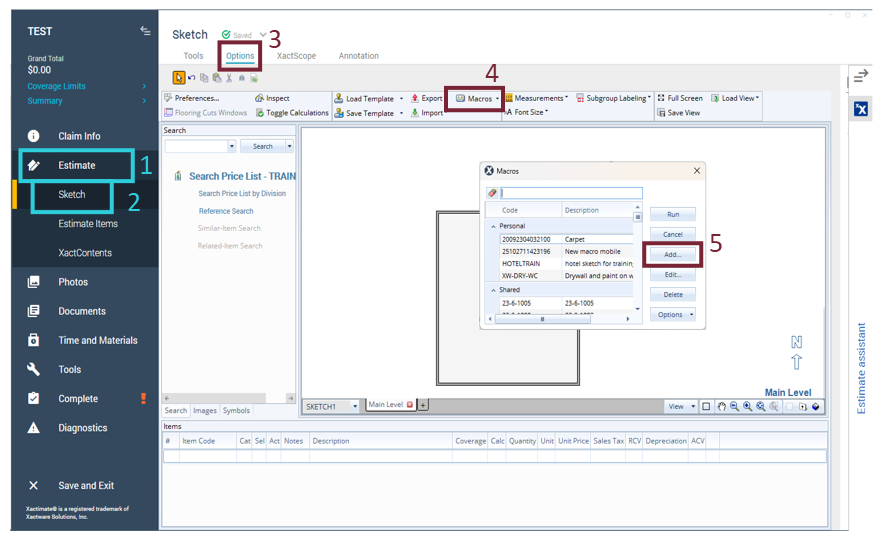Expand the Summary link
Screen dimensions: 882x541
[87, 101]
